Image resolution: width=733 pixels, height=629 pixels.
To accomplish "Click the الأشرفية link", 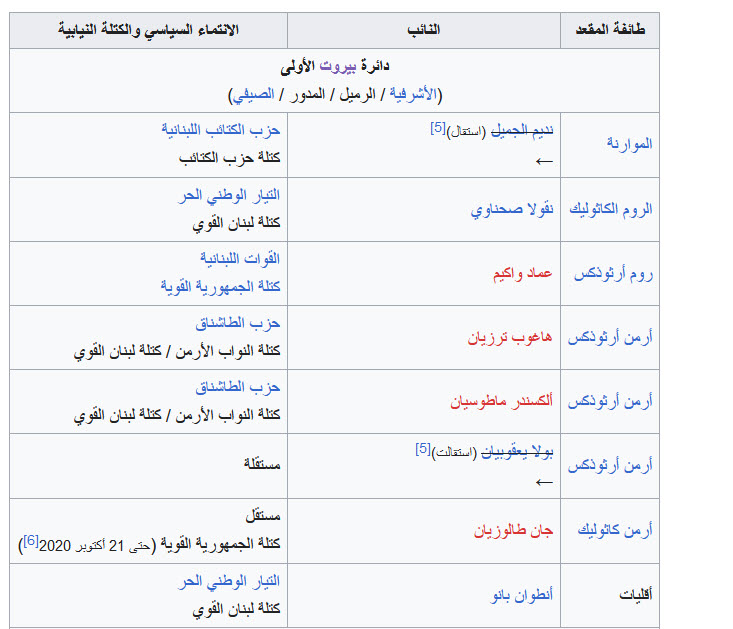I will click(413, 94).
